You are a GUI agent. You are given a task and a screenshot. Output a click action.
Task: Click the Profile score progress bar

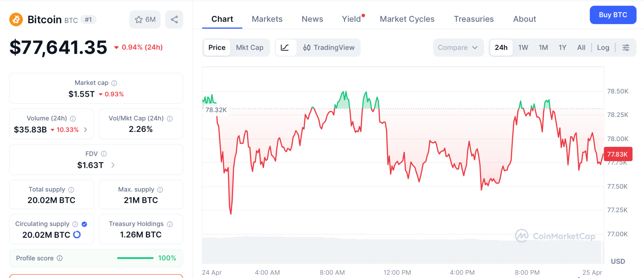pos(135,258)
